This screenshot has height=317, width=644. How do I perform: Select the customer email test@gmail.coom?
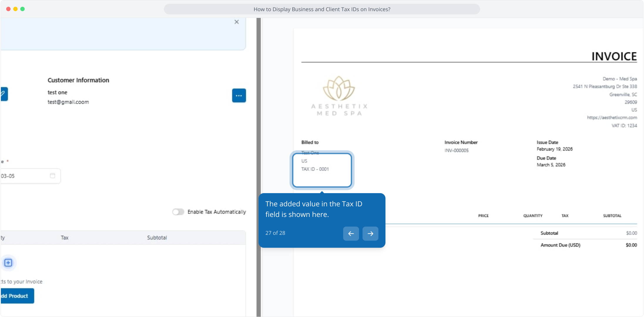(68, 102)
